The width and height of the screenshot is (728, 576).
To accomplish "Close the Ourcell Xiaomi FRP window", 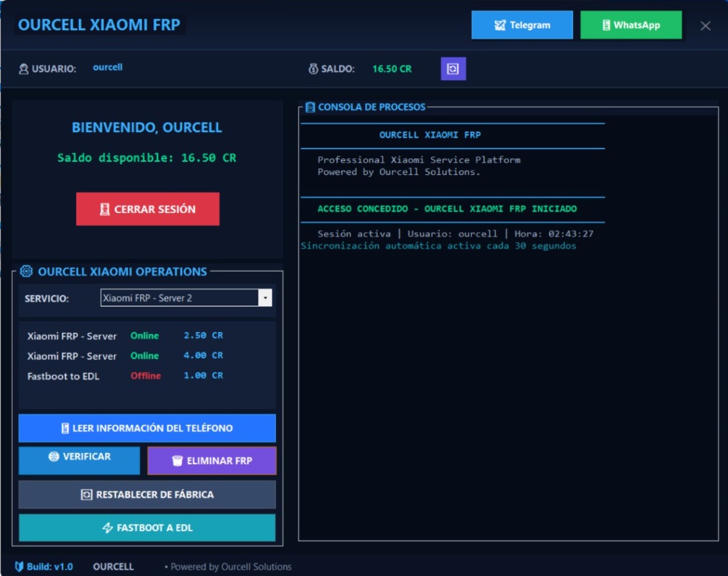I will tap(705, 26).
